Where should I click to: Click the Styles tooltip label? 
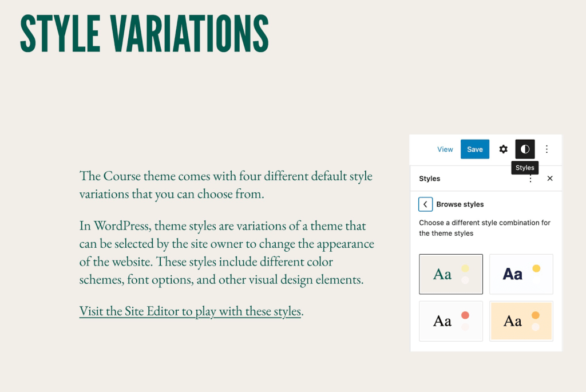[x=525, y=167]
